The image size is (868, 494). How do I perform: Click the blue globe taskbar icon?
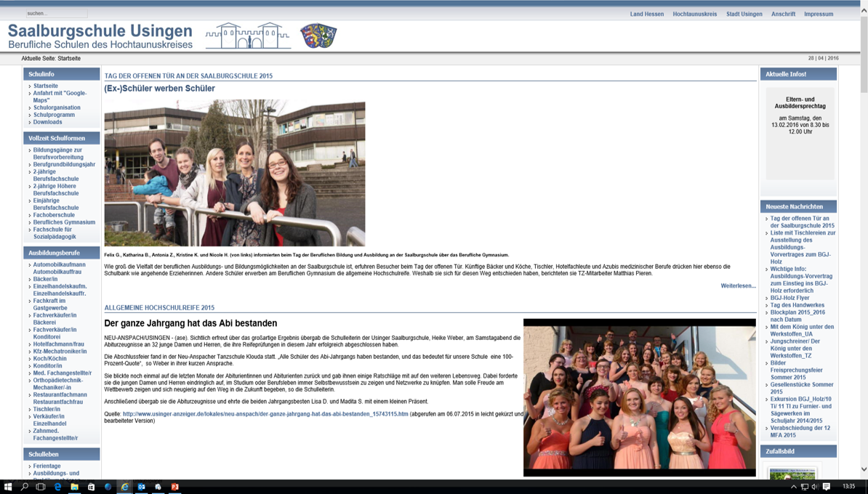point(108,487)
